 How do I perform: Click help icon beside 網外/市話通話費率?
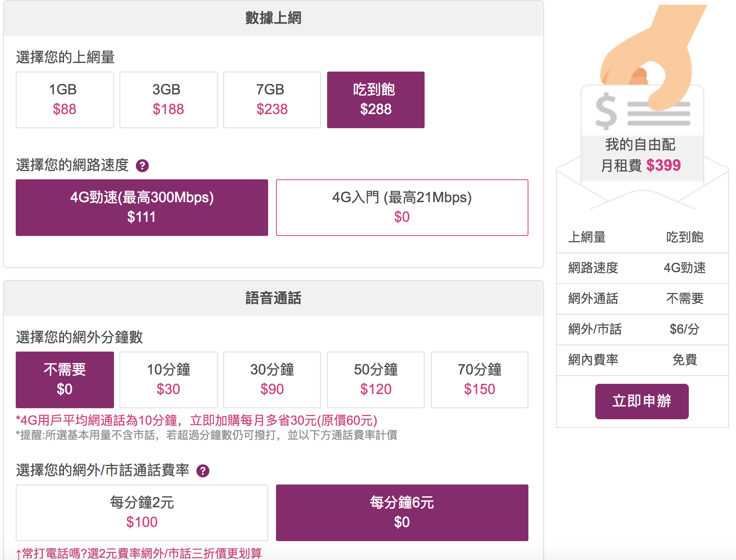202,471
